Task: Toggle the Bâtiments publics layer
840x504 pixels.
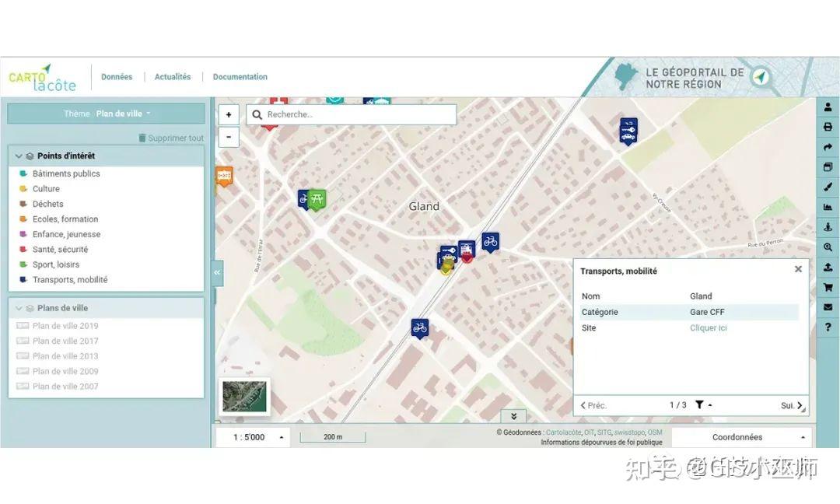Action: coord(65,173)
